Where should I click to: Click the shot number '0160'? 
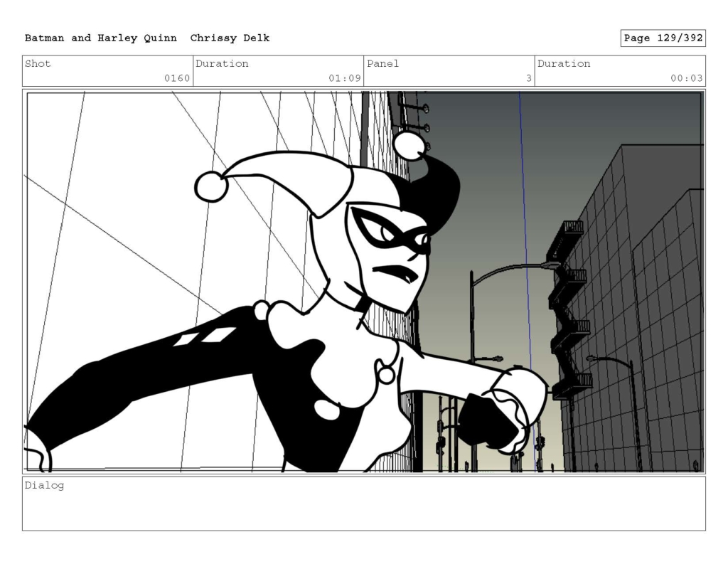pyautogui.click(x=177, y=78)
